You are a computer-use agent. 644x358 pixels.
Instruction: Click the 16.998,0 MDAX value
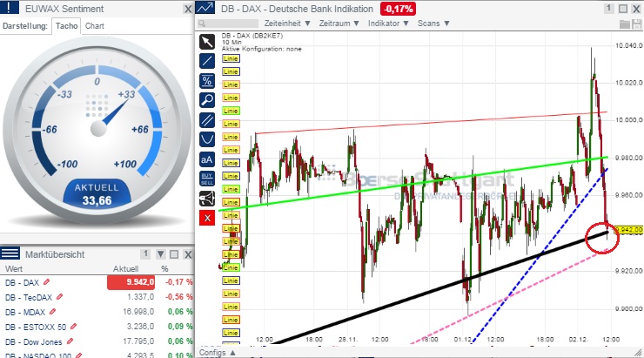tap(138, 312)
